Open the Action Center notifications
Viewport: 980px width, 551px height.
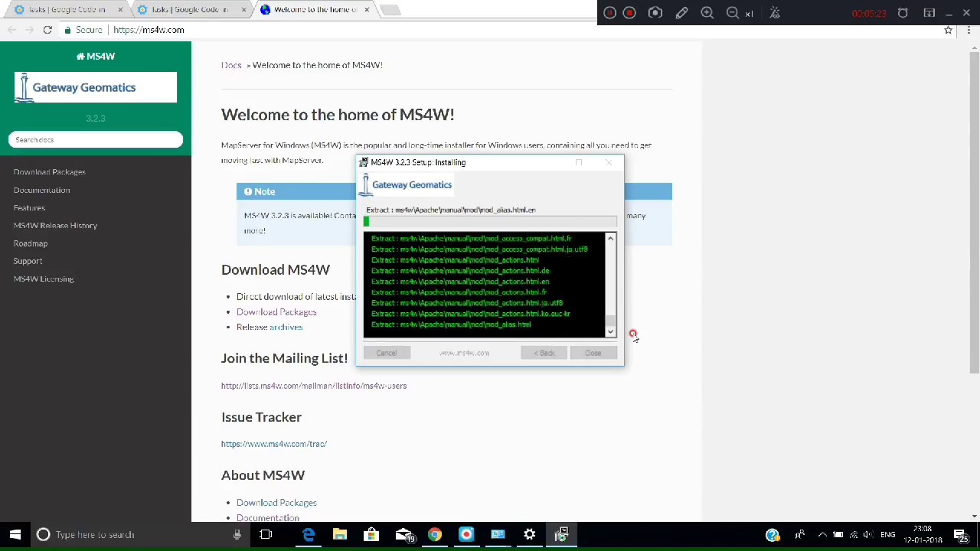point(960,535)
